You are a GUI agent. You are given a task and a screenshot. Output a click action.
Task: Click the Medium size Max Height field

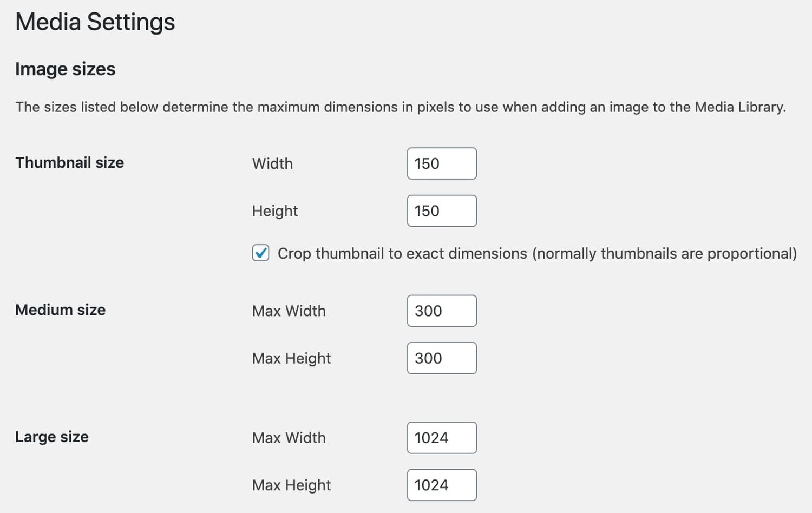tap(442, 358)
